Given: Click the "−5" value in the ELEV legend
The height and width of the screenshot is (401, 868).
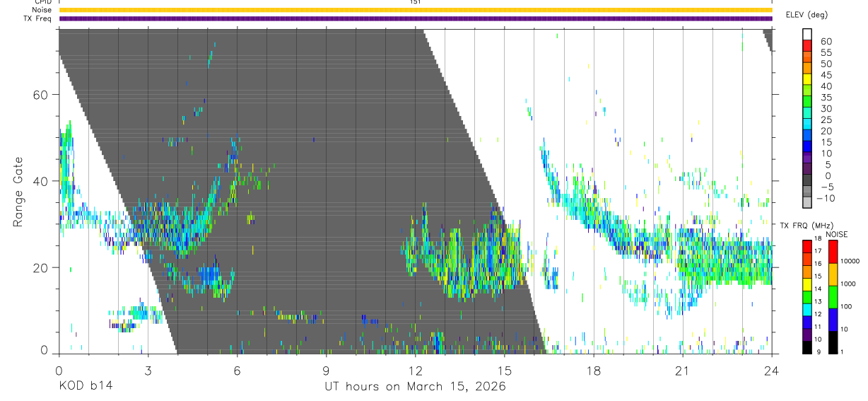Looking at the screenshot, I should pyautogui.click(x=827, y=187).
